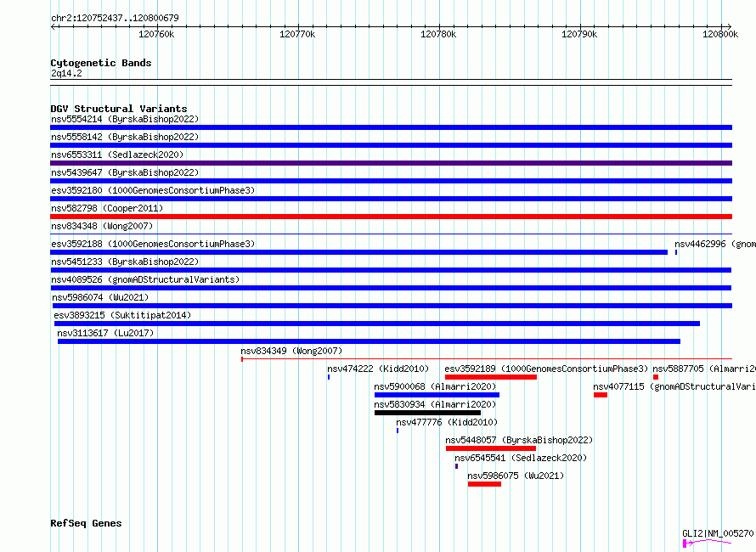Select the nsv6545541 (Sedlazeck2020) label
The width and height of the screenshot is (756, 552).
[521, 458]
